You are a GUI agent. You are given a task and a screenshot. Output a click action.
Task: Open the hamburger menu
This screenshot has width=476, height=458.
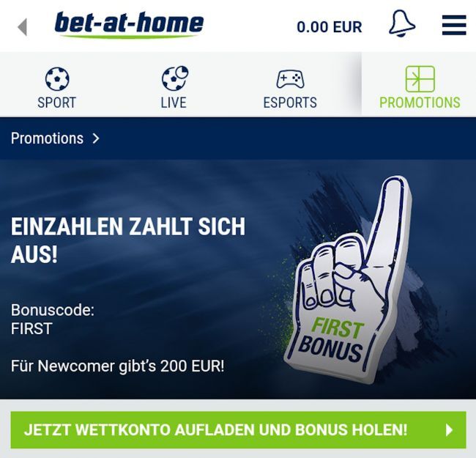click(454, 25)
